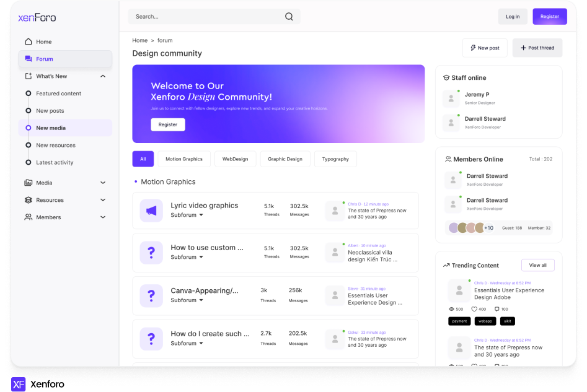Click View all in Trending Content
Viewport: 587px width, 392px height.
537,265
